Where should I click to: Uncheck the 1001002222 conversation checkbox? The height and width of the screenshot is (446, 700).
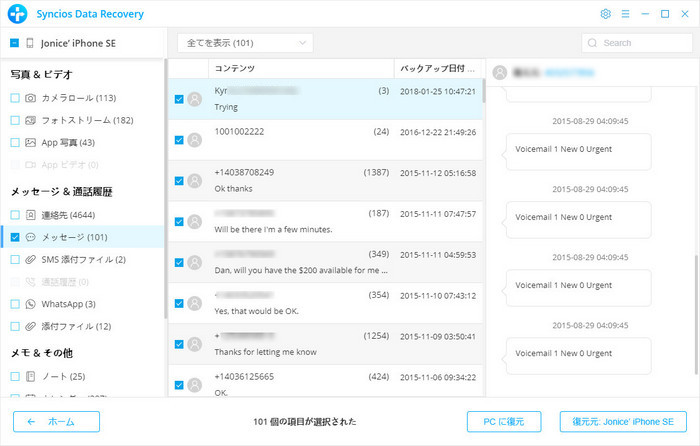click(179, 140)
